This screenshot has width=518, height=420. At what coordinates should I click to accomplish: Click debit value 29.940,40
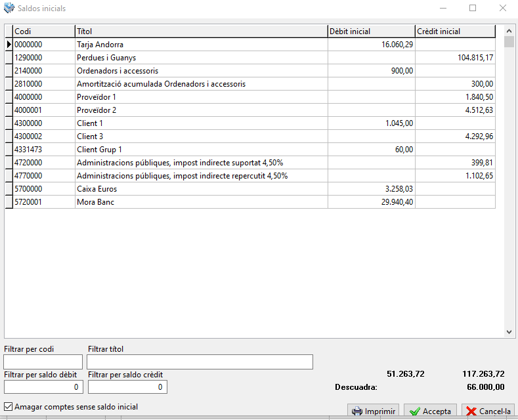(x=397, y=202)
